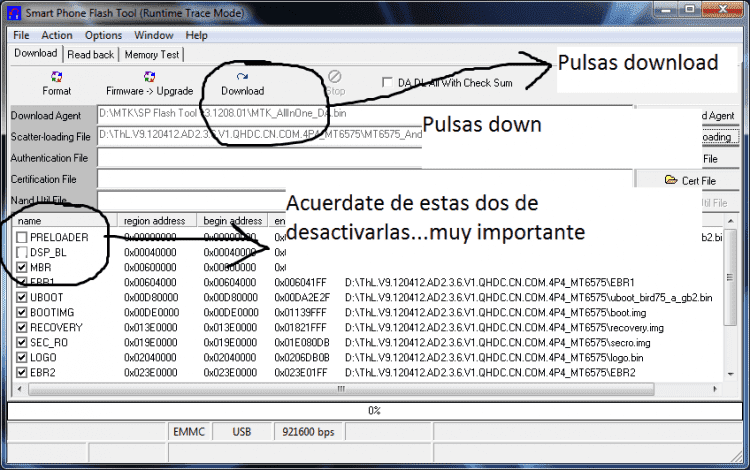Click the vertical scrollbar thumb
Screen dimensions: 750x470
point(730,277)
